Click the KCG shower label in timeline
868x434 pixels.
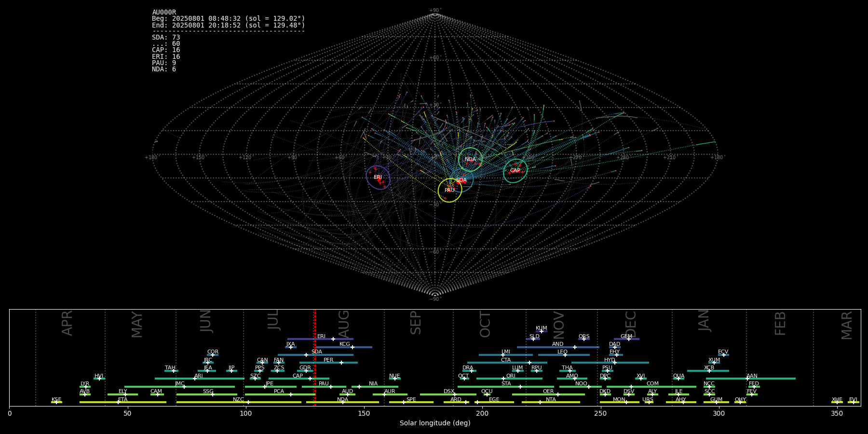pyautogui.click(x=345, y=344)
